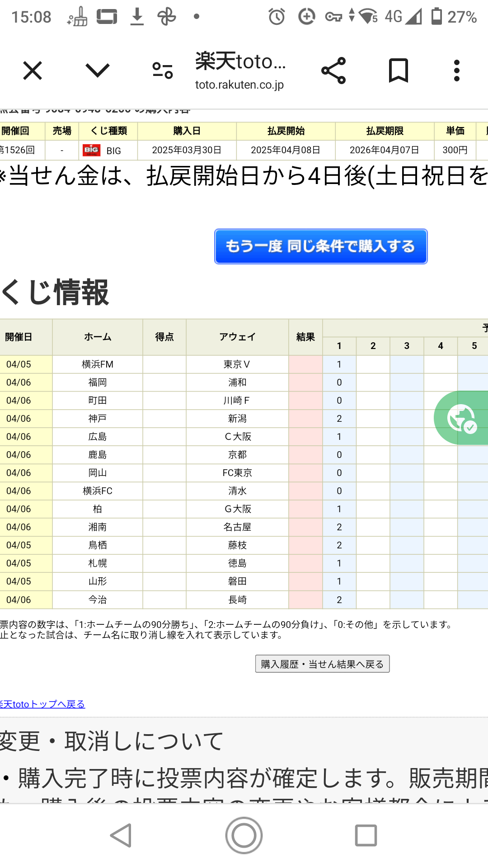
Task: Click the アウェイ column header
Action: (238, 337)
